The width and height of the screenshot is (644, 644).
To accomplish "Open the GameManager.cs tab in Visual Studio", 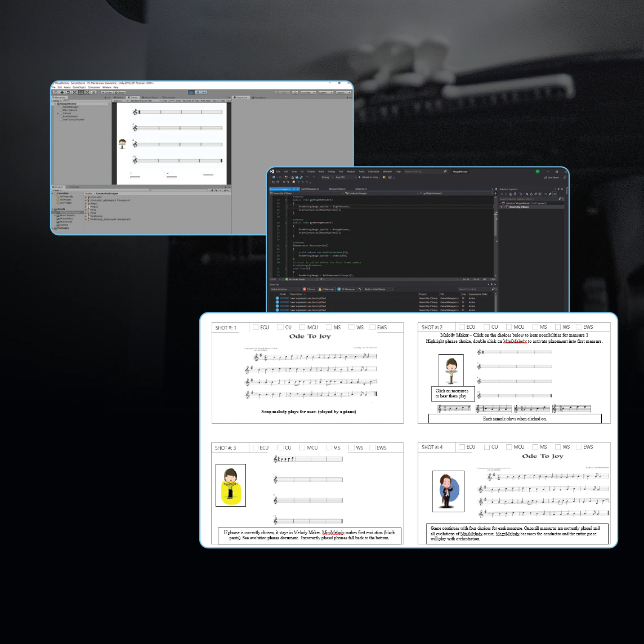I will coord(310,189).
